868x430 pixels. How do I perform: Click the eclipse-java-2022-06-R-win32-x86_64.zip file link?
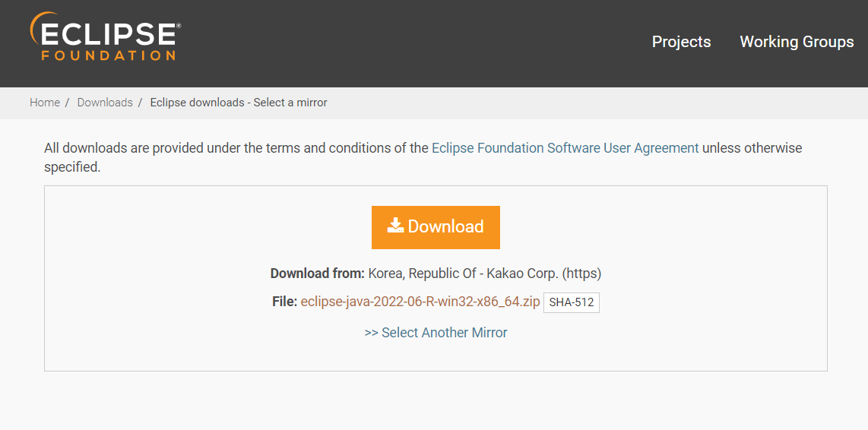(420, 302)
